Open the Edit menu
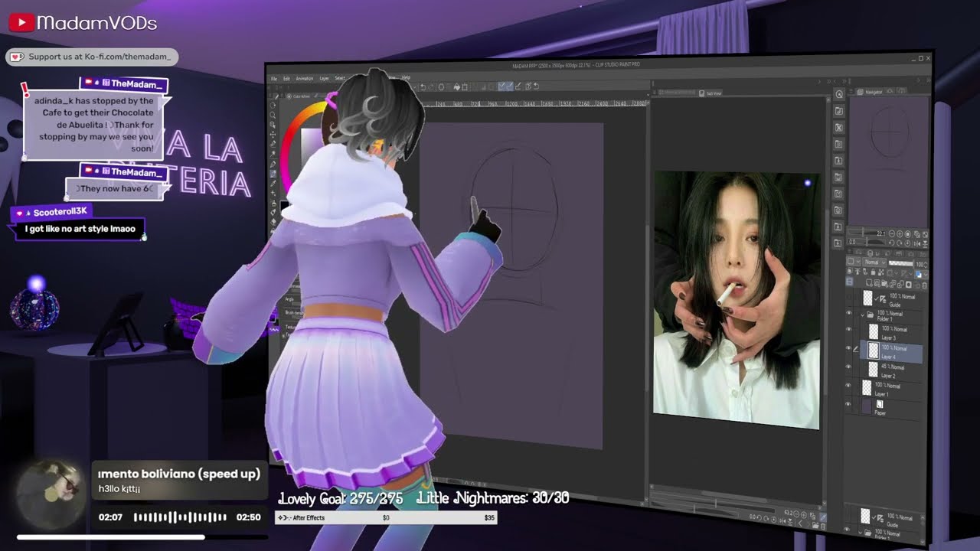This screenshot has width=980, height=551. tap(286, 79)
